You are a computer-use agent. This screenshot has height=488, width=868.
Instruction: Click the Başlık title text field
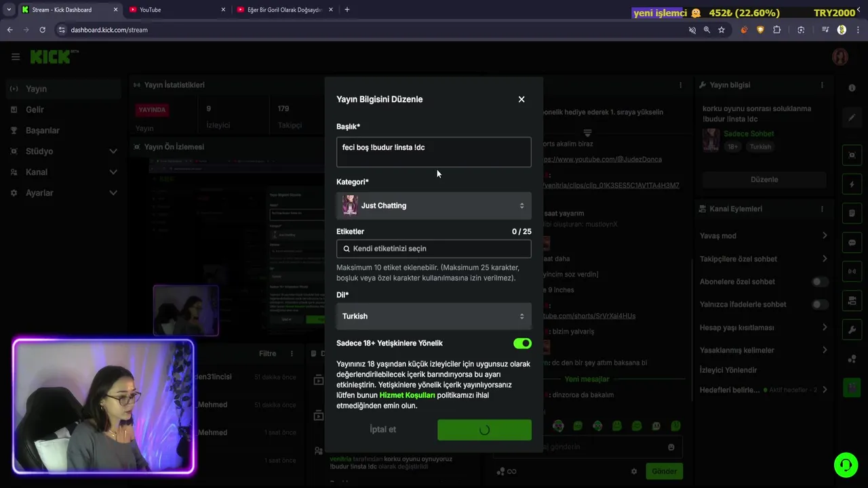(x=433, y=152)
